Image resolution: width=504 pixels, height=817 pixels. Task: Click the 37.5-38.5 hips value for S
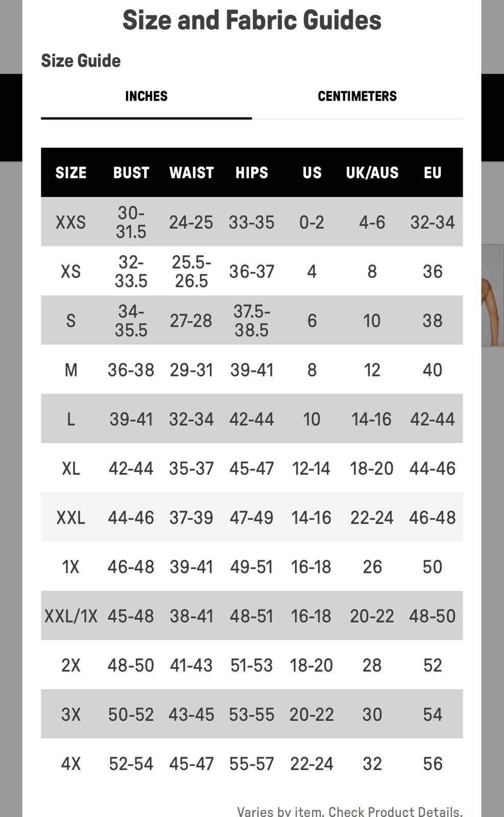[x=251, y=321]
